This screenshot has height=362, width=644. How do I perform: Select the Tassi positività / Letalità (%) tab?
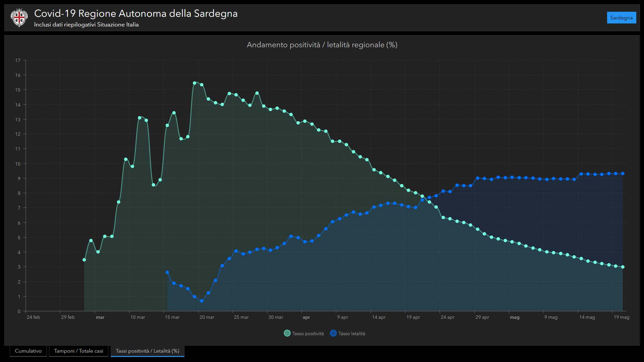coord(147,351)
